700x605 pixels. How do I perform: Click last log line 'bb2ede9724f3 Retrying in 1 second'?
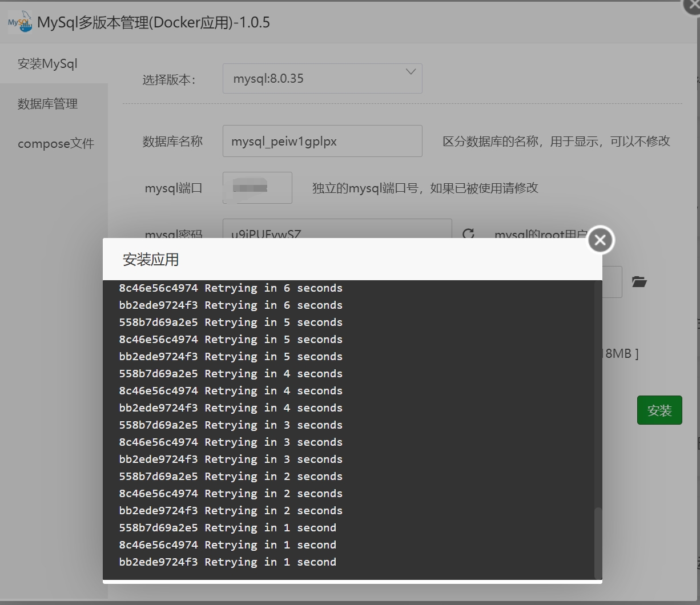click(x=227, y=562)
